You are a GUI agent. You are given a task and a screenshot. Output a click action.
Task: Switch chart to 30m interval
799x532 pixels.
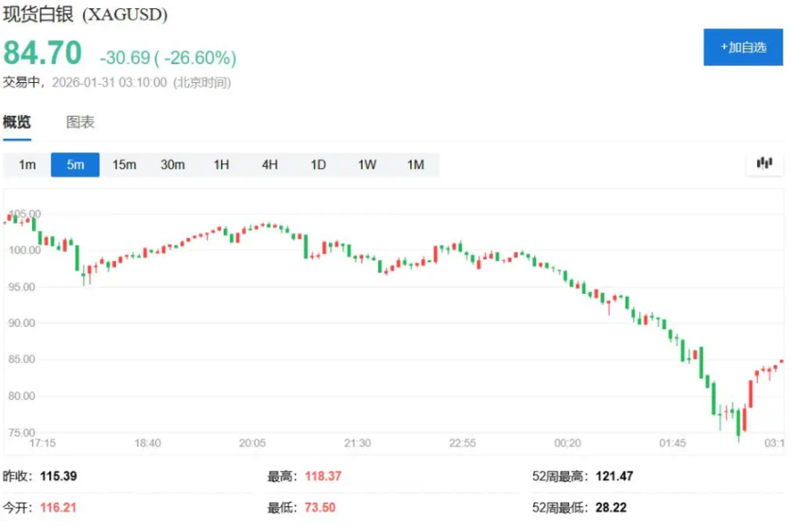(173, 165)
